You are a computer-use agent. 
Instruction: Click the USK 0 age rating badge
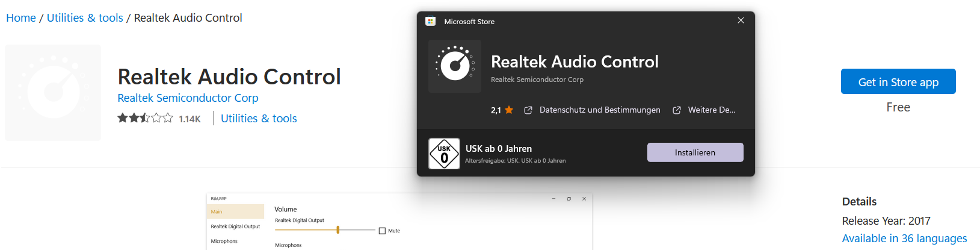[x=444, y=154]
